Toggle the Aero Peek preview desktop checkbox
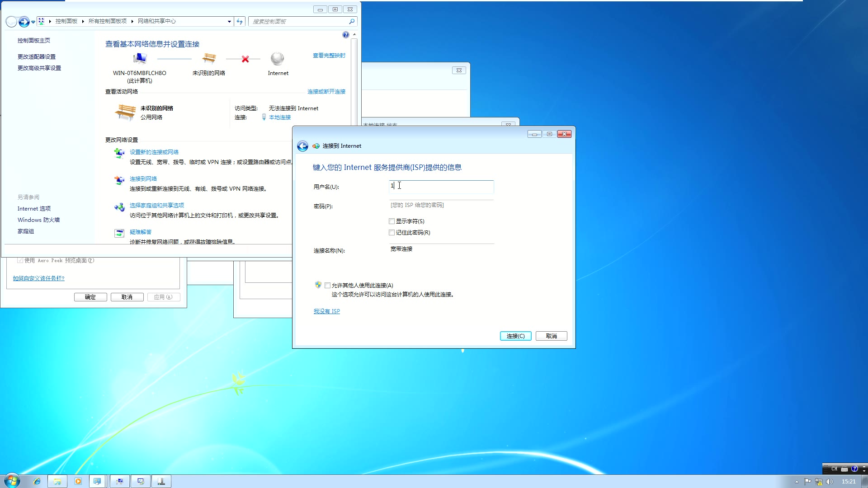 (x=20, y=260)
